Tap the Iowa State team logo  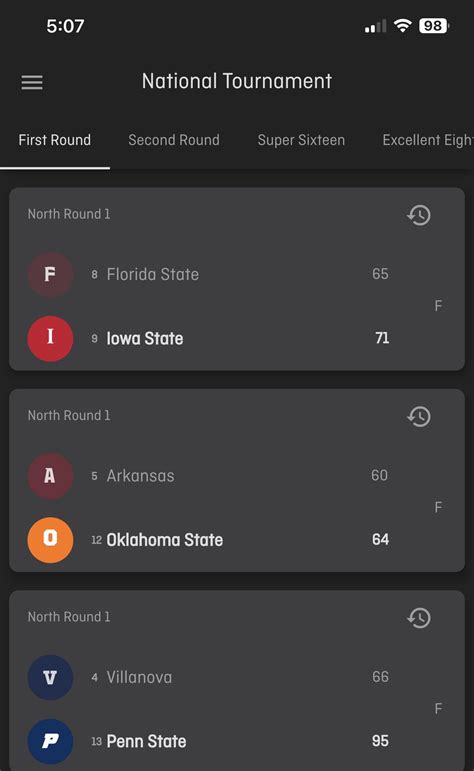[x=50, y=338]
